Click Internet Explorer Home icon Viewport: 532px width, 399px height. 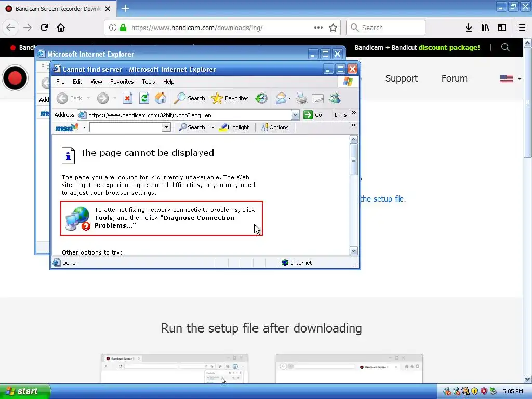(x=161, y=98)
